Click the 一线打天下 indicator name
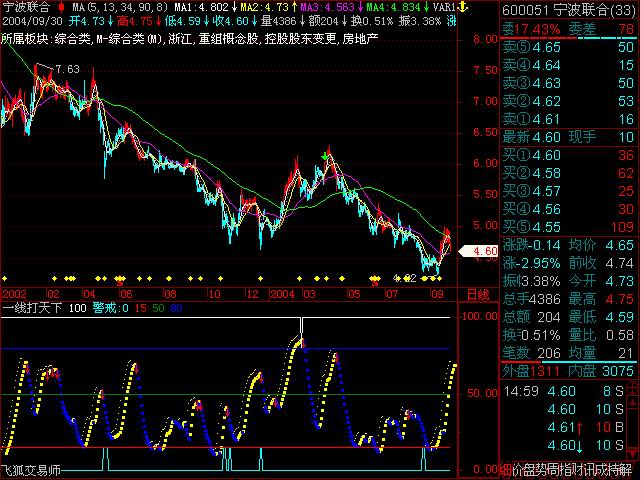The width and height of the screenshot is (640, 480). pos(33,308)
